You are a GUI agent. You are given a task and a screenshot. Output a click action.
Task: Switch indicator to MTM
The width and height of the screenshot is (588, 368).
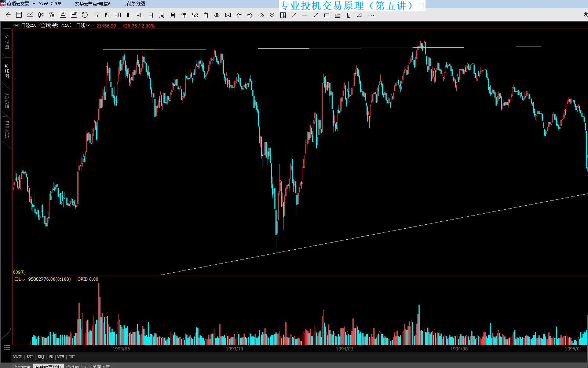61,357
